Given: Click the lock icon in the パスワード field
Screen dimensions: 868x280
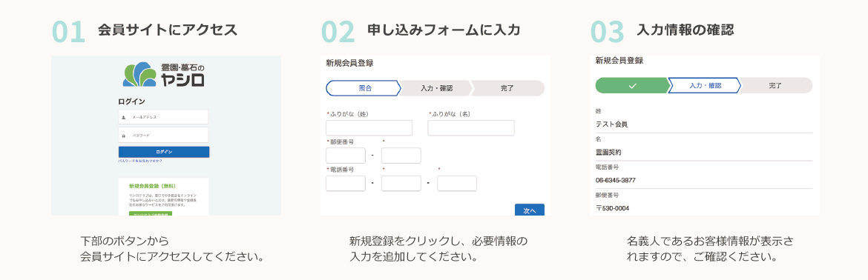Looking at the screenshot, I should (x=123, y=135).
